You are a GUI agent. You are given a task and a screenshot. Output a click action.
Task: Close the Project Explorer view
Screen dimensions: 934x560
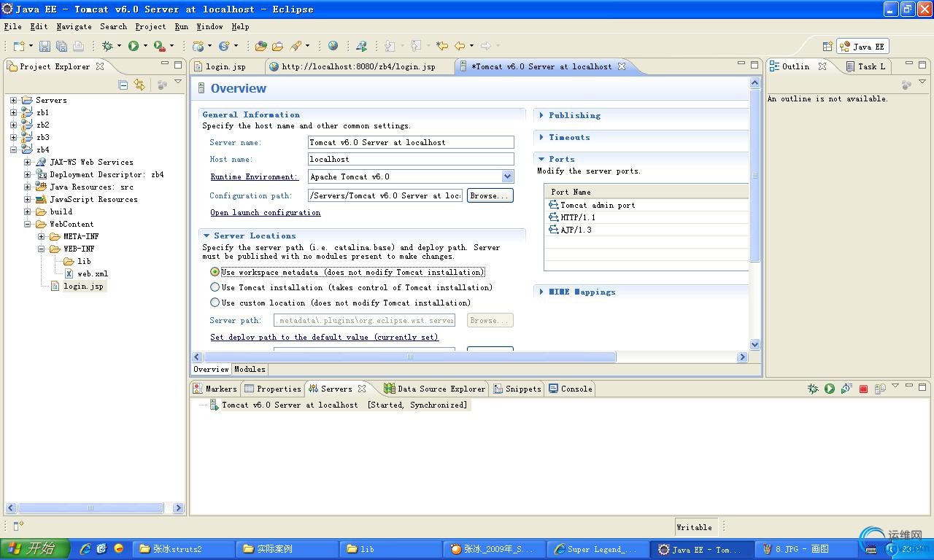coord(100,66)
